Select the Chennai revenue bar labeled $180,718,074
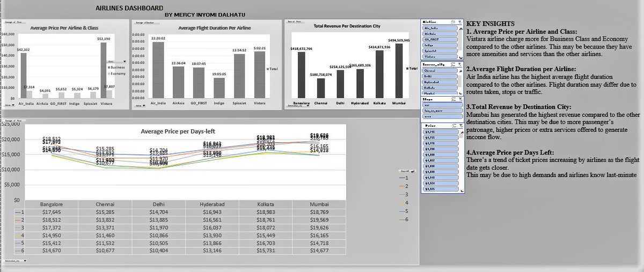Image resolution: width=644 pixels, height=272 pixels. coord(321,89)
